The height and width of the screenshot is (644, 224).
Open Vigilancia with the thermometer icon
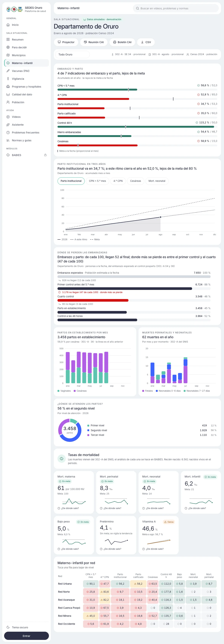[8, 79]
